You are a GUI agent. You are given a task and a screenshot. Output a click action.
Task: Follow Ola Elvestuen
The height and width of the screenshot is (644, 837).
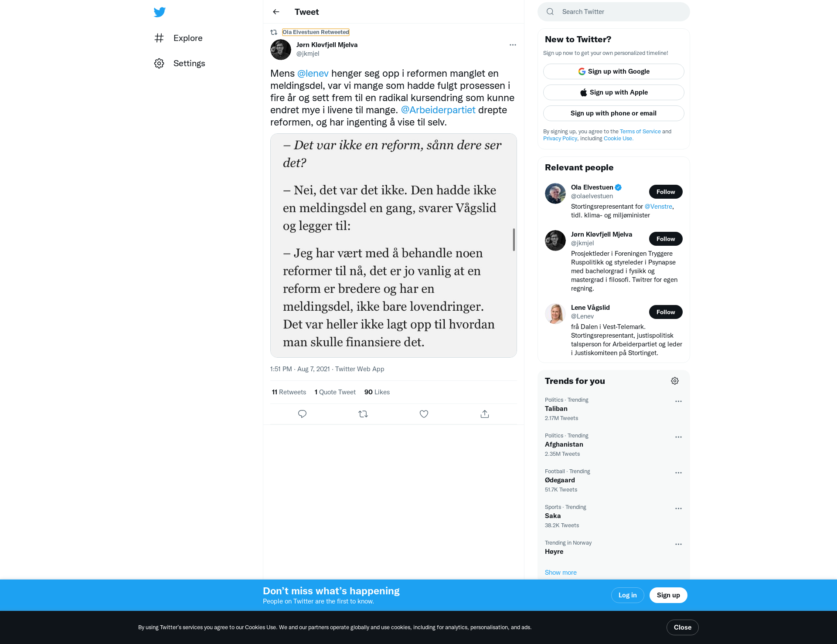coord(666,192)
